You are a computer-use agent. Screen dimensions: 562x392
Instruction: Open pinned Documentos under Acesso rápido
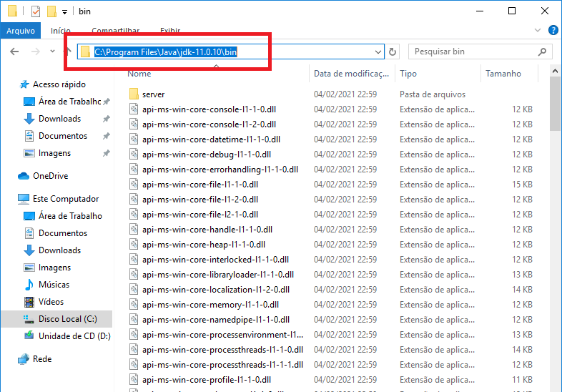(x=63, y=136)
